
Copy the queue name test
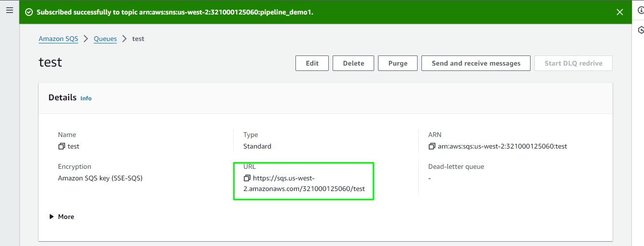tap(61, 146)
